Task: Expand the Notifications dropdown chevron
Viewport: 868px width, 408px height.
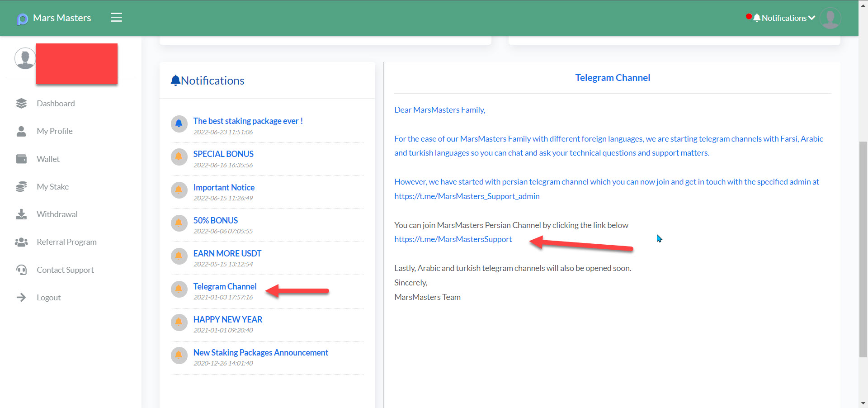Action: (x=812, y=18)
